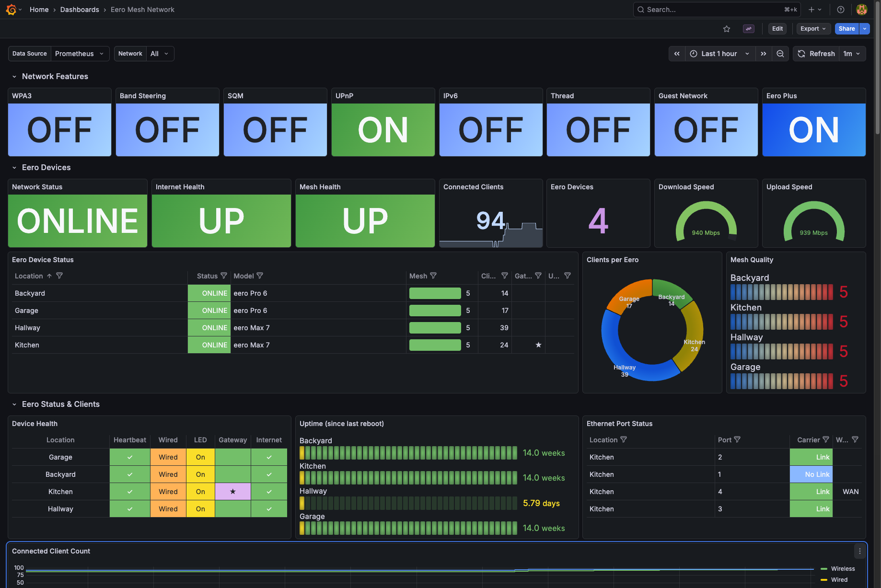Click the page vertical scrollbar
Viewport: 881px width, 588px height.
pyautogui.click(x=877, y=67)
